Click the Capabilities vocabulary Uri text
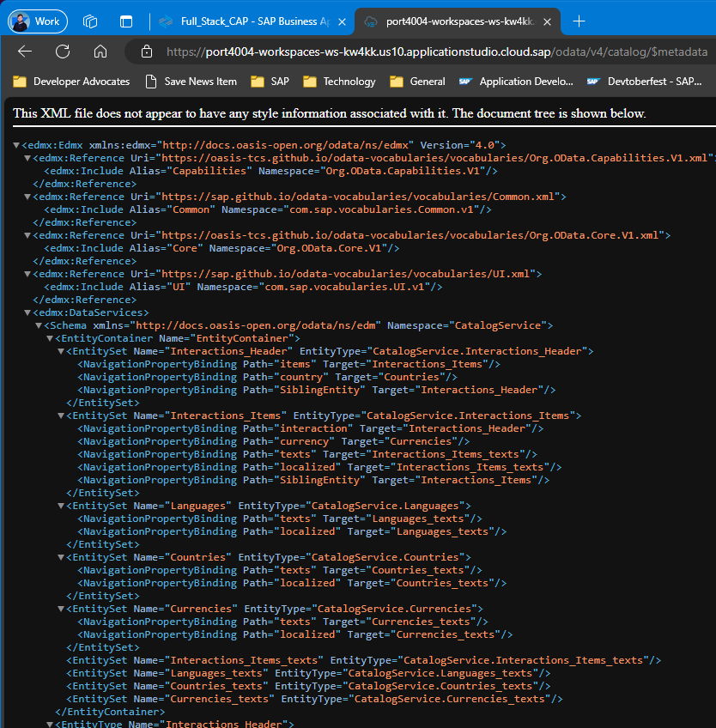716x728 pixels. [435, 158]
